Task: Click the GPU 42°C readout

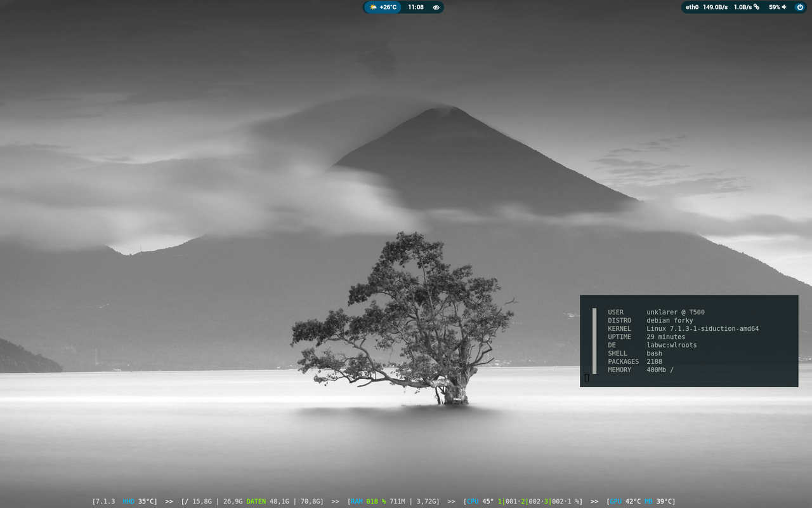Action: pyautogui.click(x=625, y=501)
